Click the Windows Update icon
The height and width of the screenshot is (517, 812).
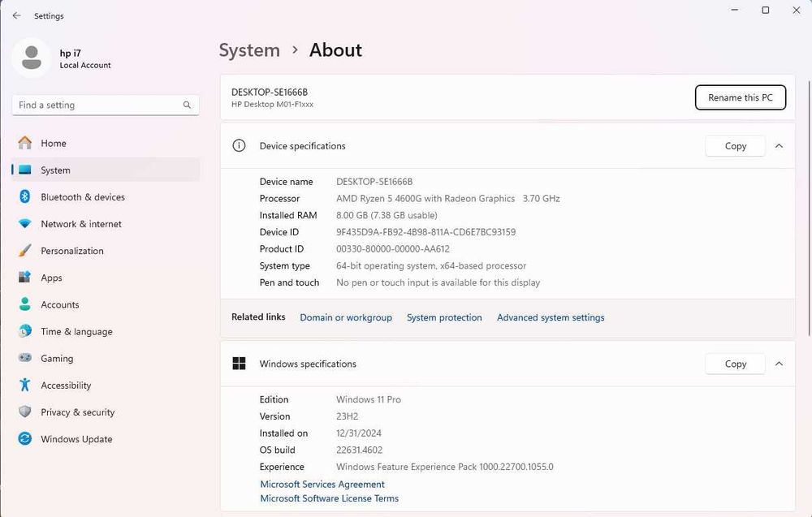coord(25,439)
